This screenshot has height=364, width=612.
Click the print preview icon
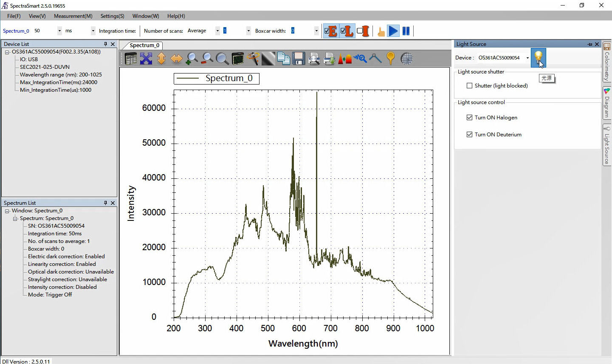click(x=314, y=59)
